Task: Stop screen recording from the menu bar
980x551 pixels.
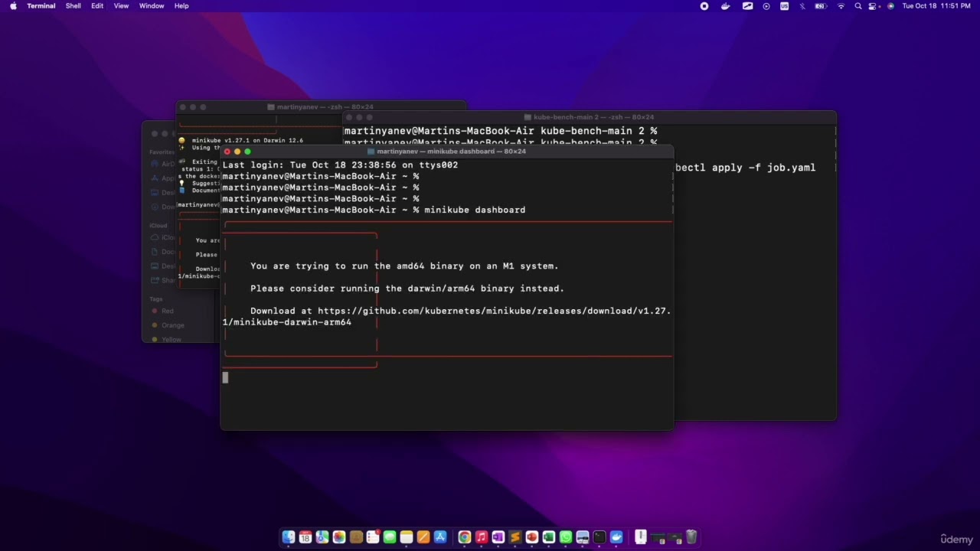Action: (704, 6)
